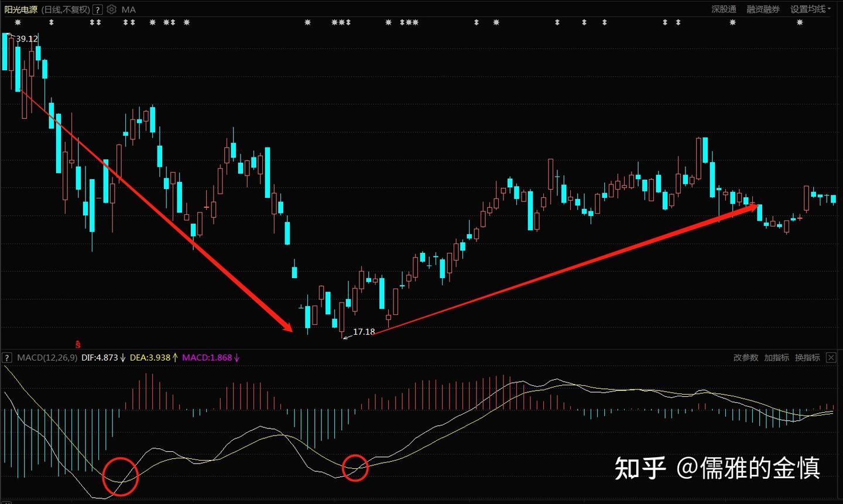Screen dimensions: 843x504
Task: Select the DIF:4.873 value
Action: click(100, 358)
